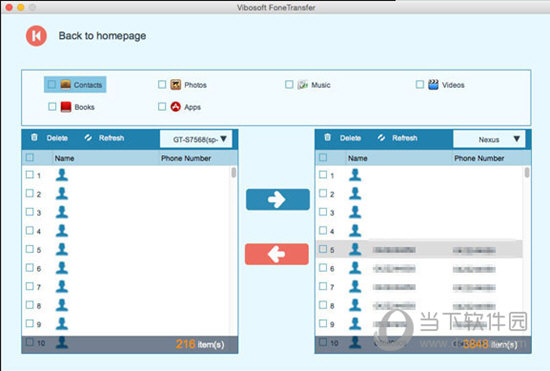Click the Videos label
This screenshot has height=371, width=550.
(453, 85)
